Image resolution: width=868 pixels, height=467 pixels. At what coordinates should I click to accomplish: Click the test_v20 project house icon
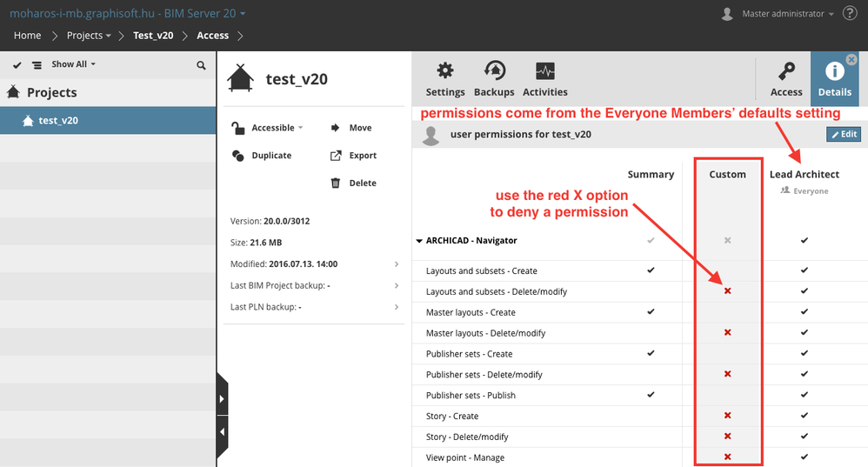coord(240,78)
